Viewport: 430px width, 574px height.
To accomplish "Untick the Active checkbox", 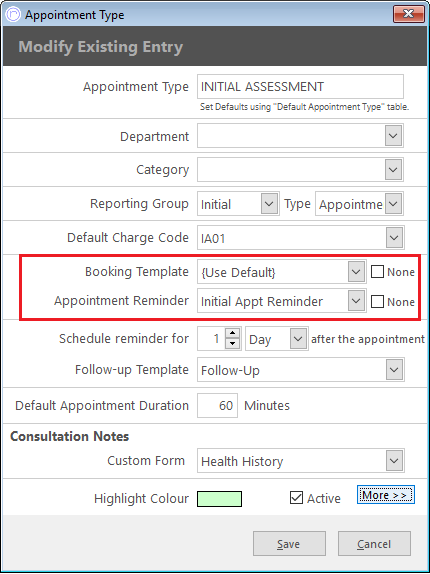I will coord(296,498).
